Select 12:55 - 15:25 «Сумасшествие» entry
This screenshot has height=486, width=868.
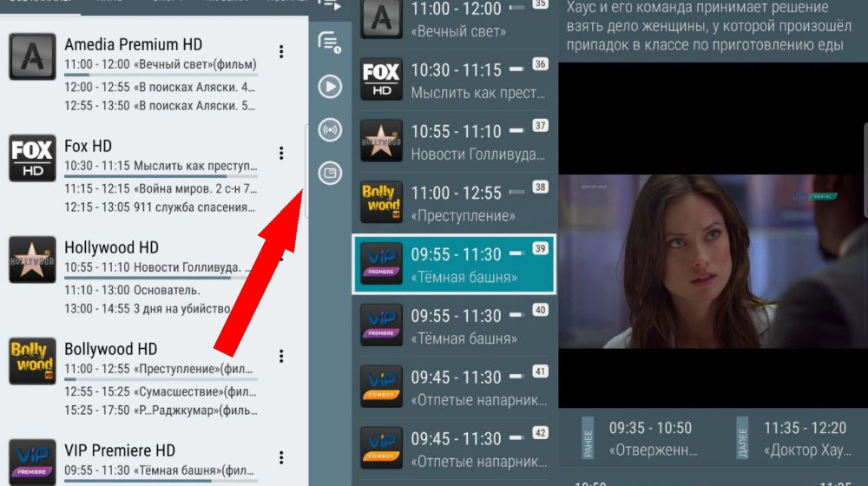[x=161, y=392]
